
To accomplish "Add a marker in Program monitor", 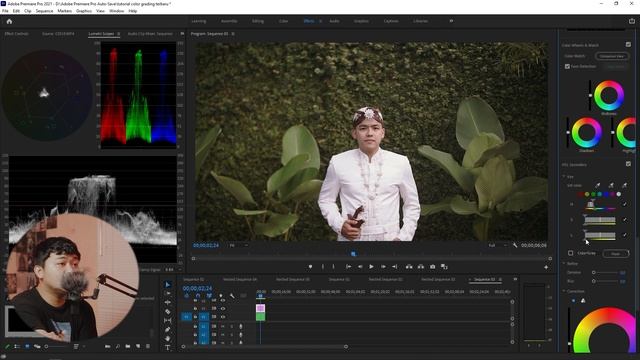I will [x=311, y=267].
